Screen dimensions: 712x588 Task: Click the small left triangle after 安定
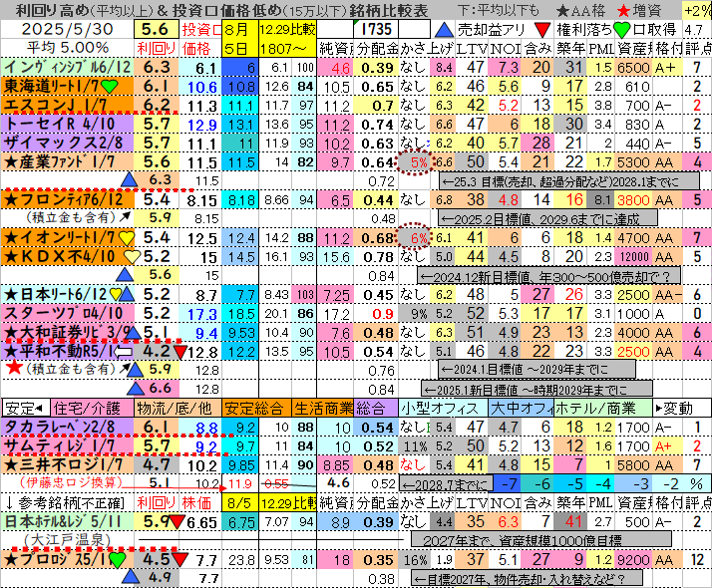pos(39,409)
